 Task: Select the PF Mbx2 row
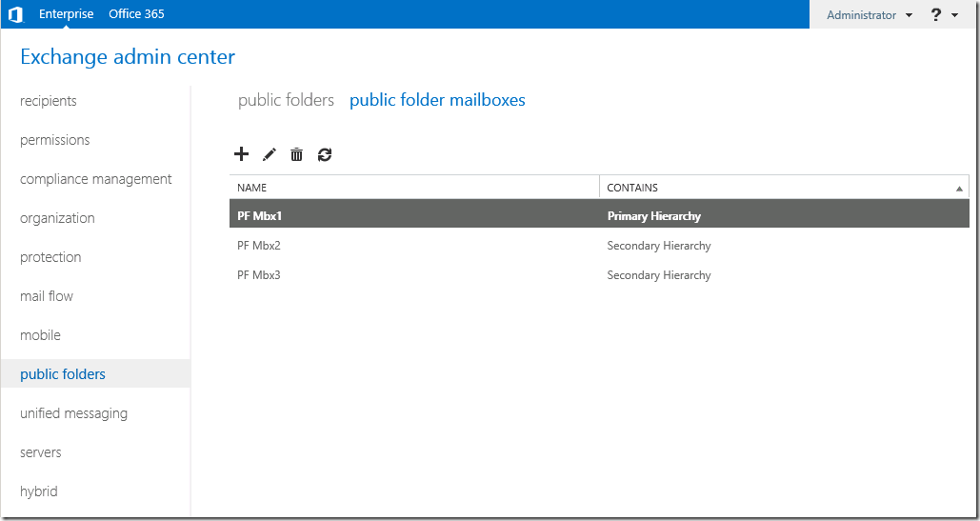[x=599, y=246]
